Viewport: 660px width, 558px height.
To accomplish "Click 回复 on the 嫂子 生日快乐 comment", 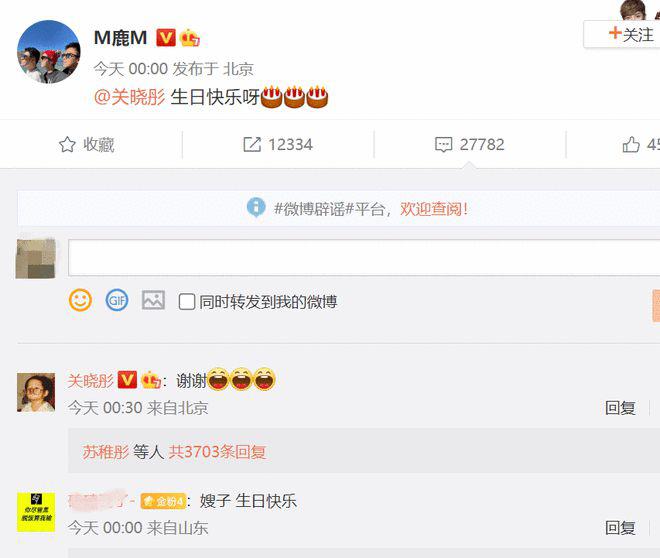I will [x=620, y=528].
